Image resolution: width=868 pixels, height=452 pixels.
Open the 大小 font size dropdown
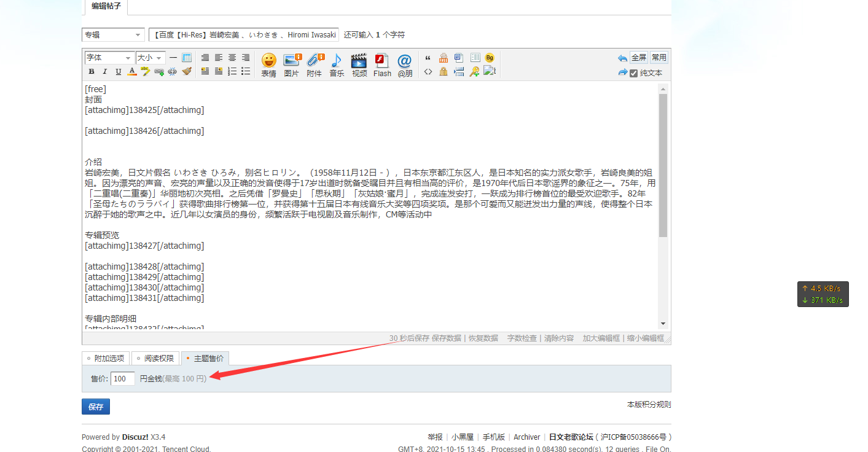(x=151, y=57)
